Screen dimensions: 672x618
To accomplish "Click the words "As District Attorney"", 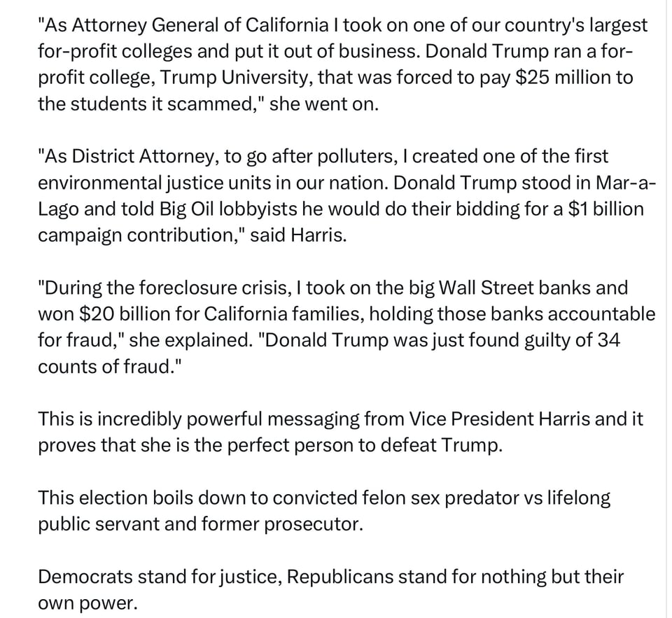I will [128, 157].
